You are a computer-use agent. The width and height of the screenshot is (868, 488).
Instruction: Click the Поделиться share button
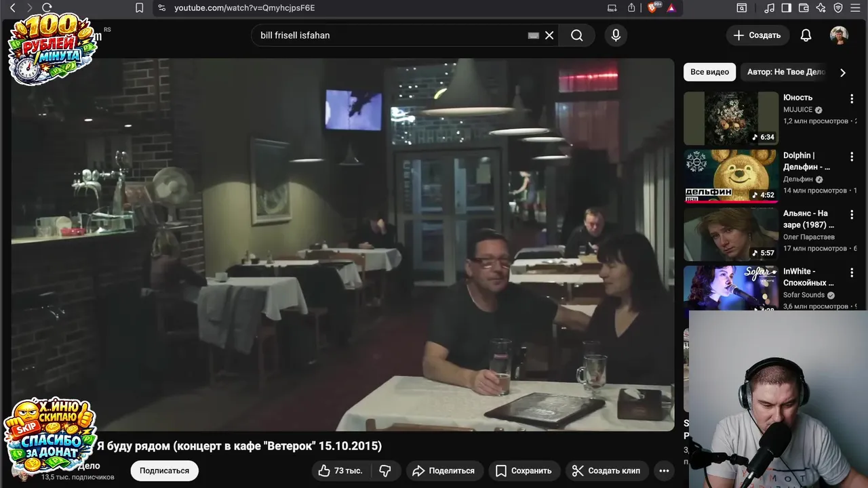(443, 470)
